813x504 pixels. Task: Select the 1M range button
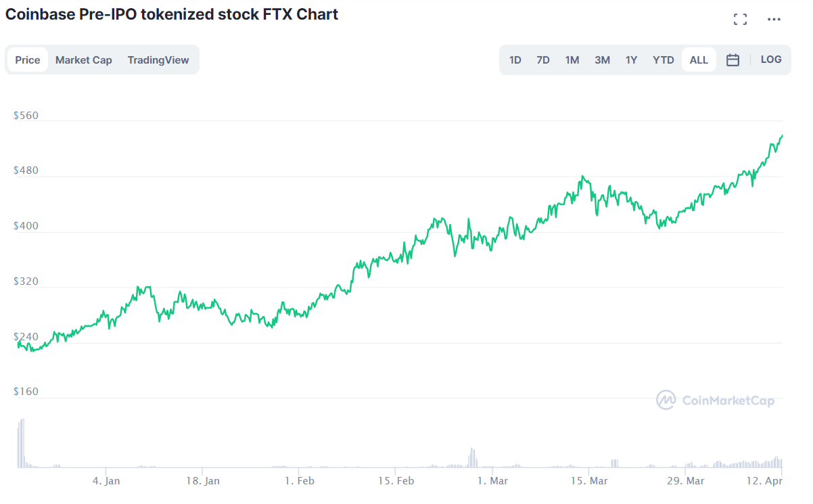click(x=572, y=60)
